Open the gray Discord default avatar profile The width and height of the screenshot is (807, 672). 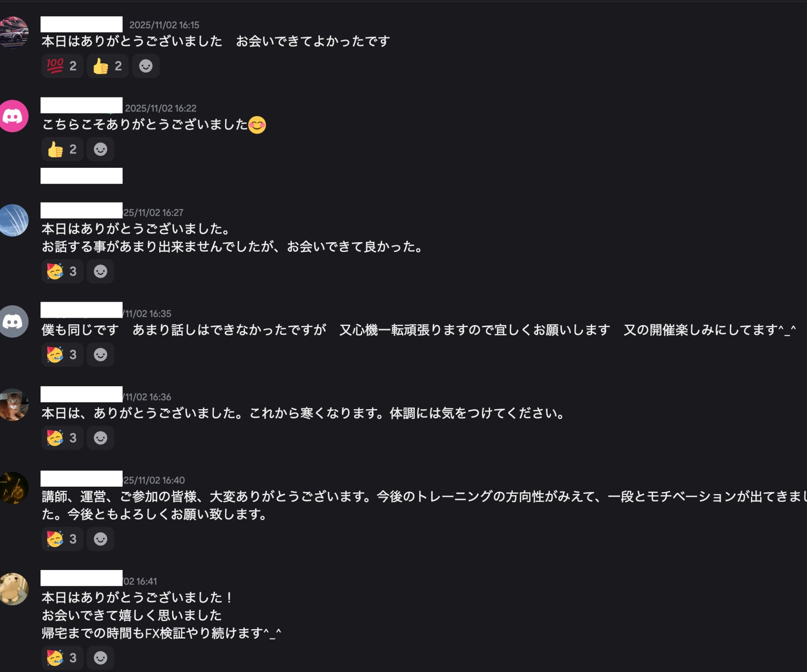click(x=13, y=322)
